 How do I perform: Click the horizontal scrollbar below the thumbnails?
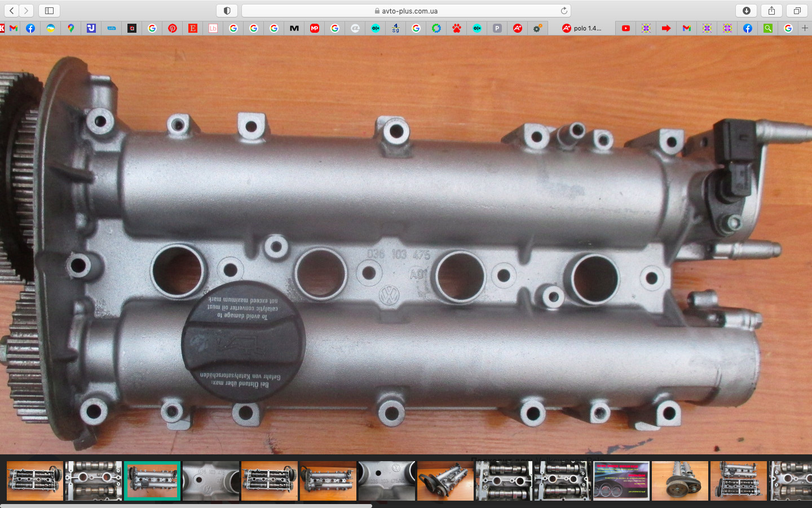pos(186,506)
